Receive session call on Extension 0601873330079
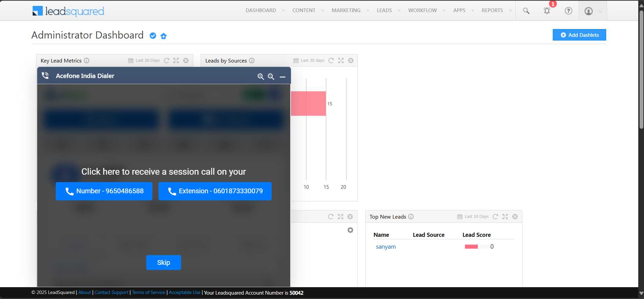The height and width of the screenshot is (299, 644). (x=215, y=191)
